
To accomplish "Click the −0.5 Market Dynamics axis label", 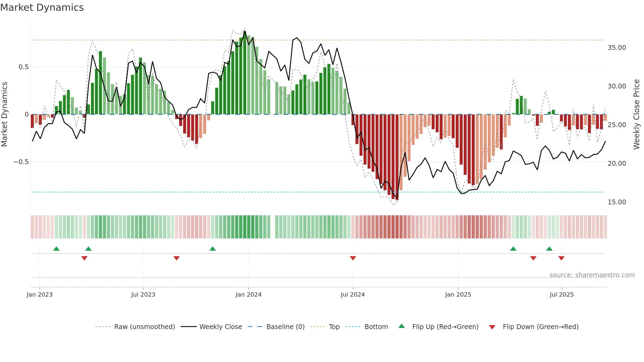I will pyautogui.click(x=21, y=162).
